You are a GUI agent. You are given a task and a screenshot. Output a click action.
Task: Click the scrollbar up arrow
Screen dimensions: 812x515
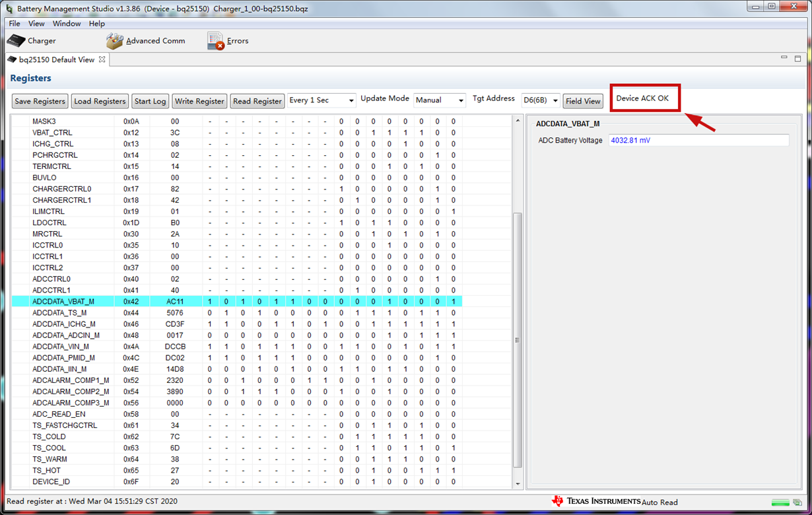click(518, 120)
